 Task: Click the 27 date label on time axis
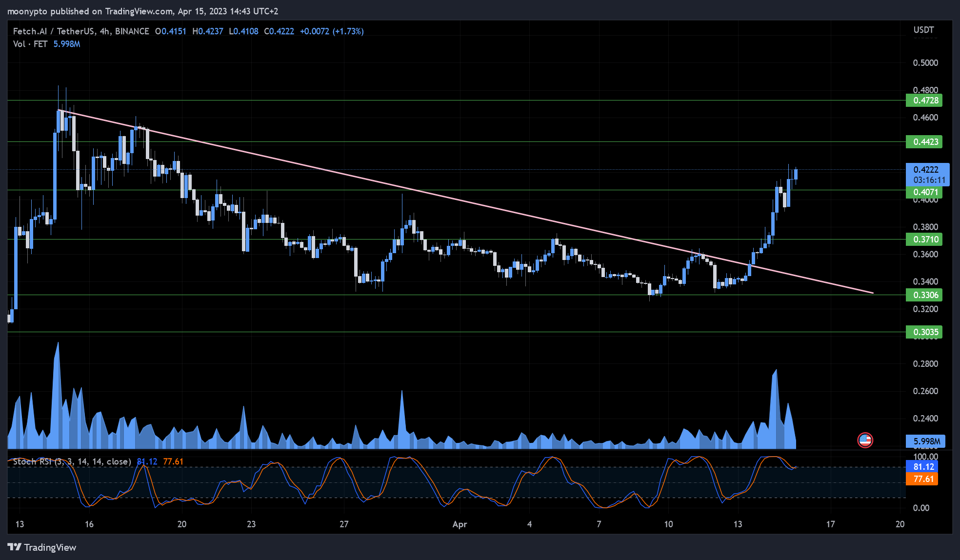click(344, 524)
